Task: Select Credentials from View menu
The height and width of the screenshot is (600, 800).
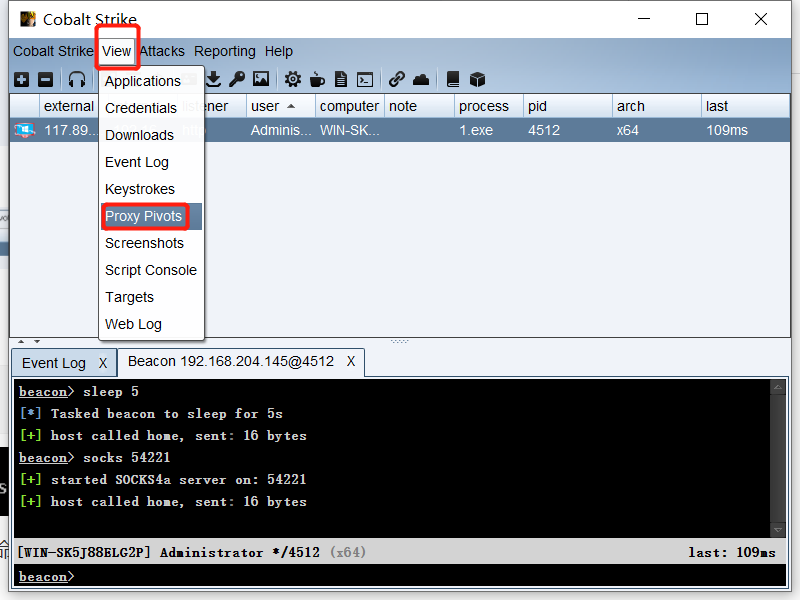Action: click(152, 108)
